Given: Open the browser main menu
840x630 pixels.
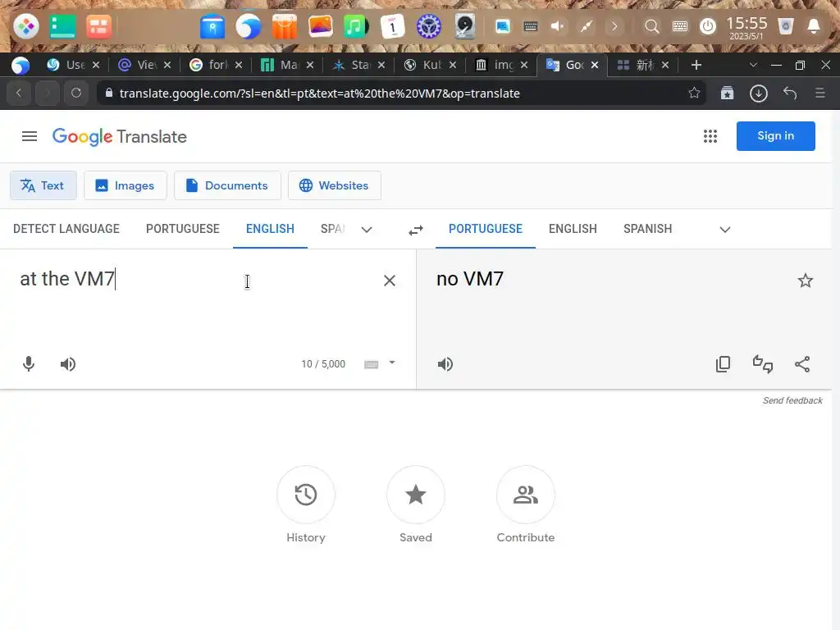Looking at the screenshot, I should [820, 94].
